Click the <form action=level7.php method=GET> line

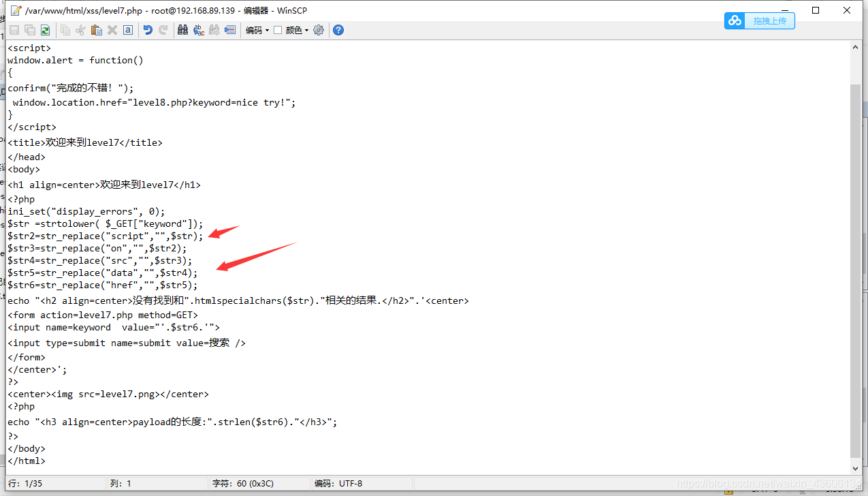tap(103, 315)
